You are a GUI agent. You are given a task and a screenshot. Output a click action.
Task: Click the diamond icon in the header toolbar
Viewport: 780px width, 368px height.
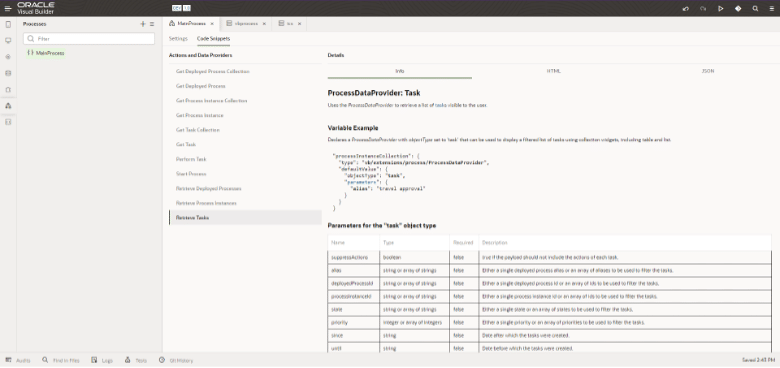tap(738, 8)
